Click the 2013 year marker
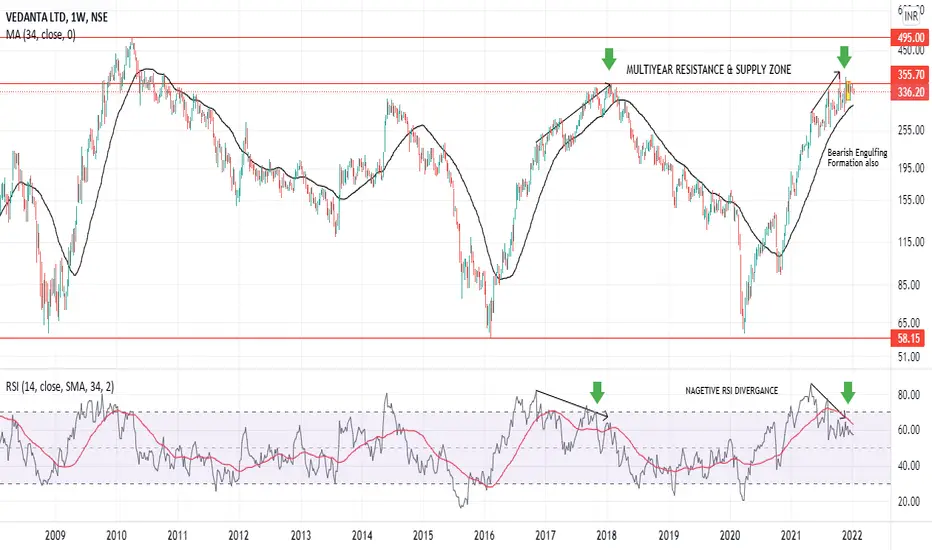932x550 pixels. point(301,536)
